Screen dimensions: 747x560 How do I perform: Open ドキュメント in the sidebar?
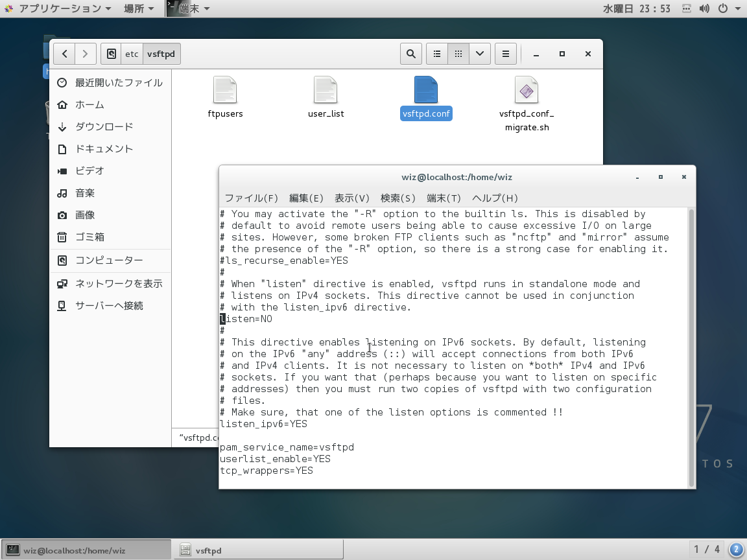(110, 149)
